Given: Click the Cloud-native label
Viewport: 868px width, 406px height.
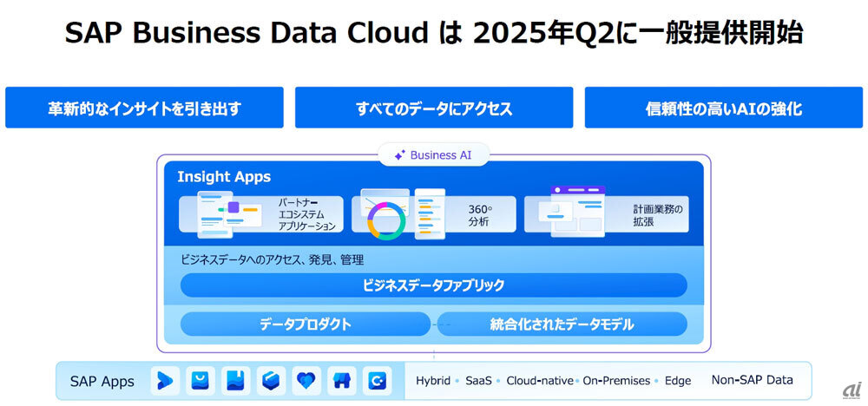Looking at the screenshot, I should 540,381.
